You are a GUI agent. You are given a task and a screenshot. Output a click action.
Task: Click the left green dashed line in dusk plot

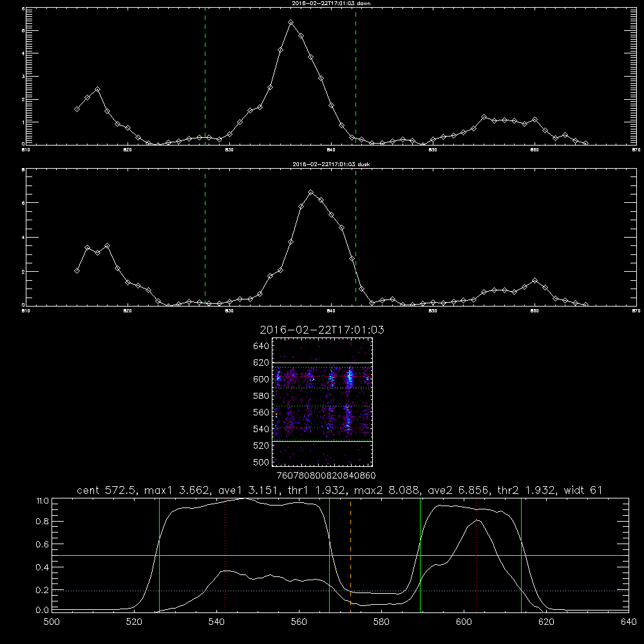[x=205, y=237]
